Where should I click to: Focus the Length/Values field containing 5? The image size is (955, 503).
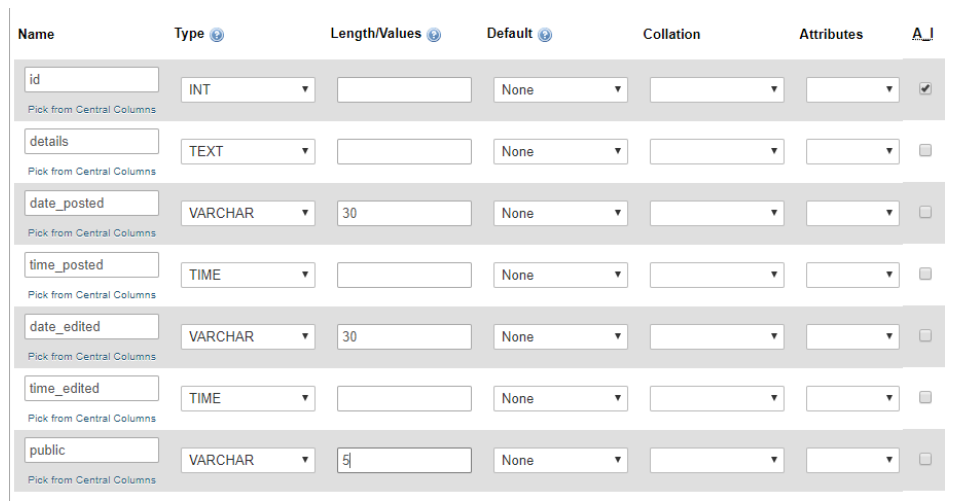click(404, 460)
